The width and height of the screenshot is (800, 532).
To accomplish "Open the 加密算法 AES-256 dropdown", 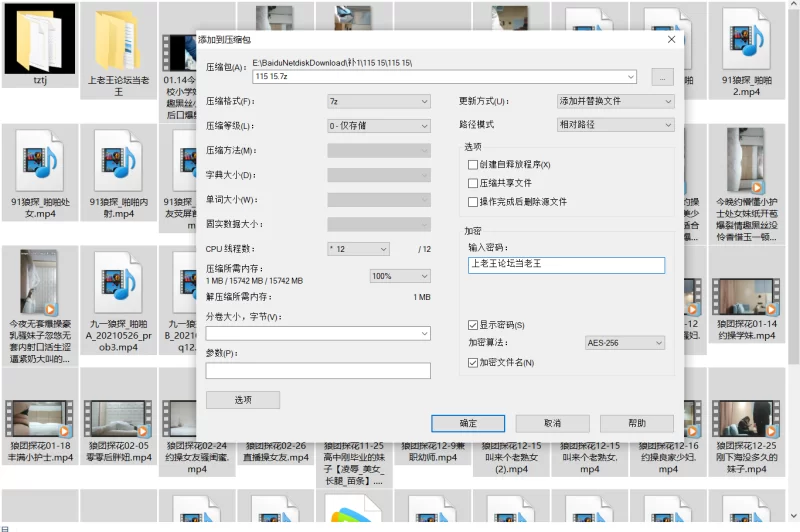I will click(x=624, y=343).
